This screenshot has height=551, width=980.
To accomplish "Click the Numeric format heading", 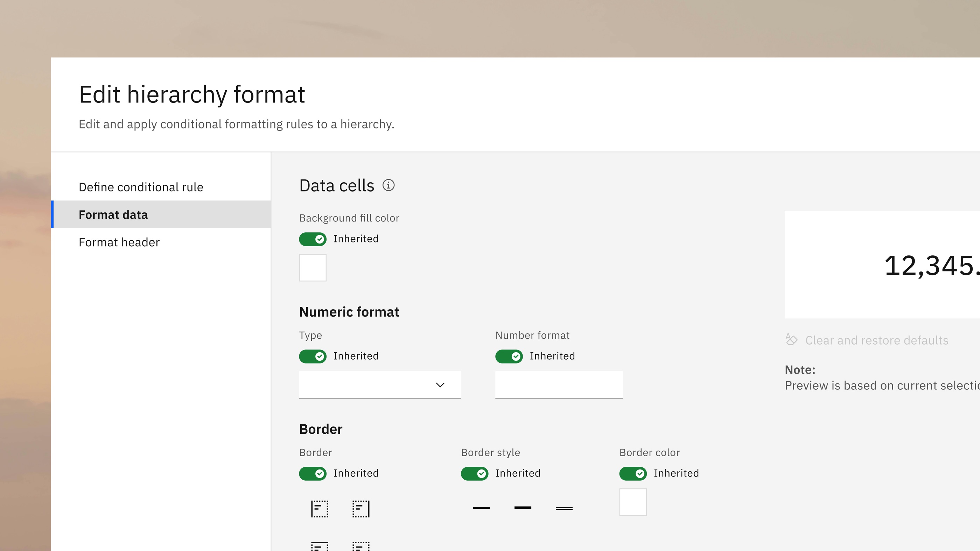I will coord(349,312).
